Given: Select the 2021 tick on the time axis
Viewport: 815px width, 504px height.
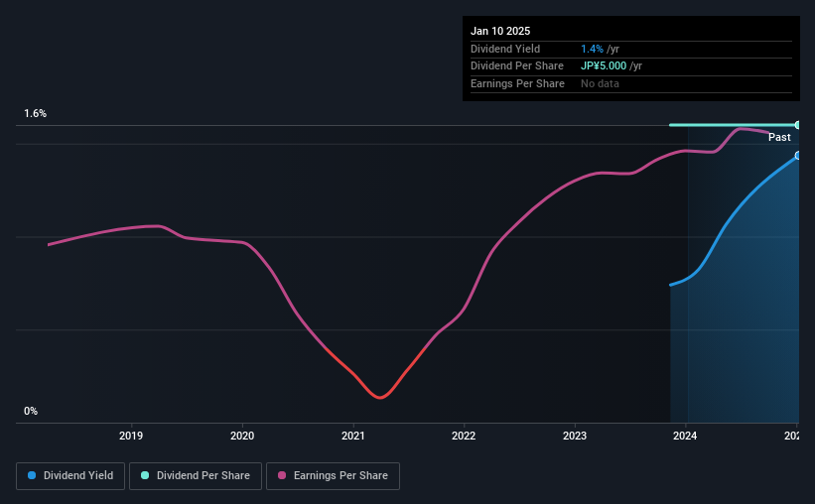Looking at the screenshot, I should click(x=354, y=435).
